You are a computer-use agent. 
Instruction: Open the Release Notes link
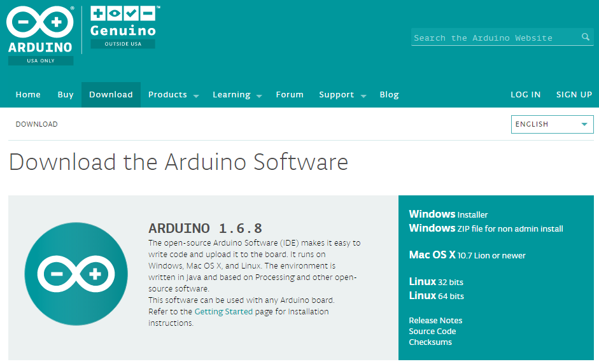pos(435,321)
